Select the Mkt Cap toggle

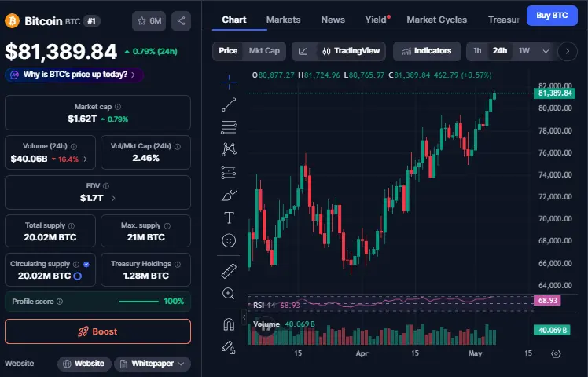coord(264,51)
